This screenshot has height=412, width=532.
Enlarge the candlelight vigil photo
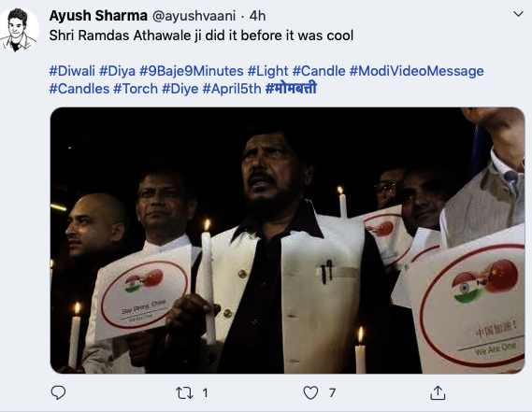tap(287, 240)
